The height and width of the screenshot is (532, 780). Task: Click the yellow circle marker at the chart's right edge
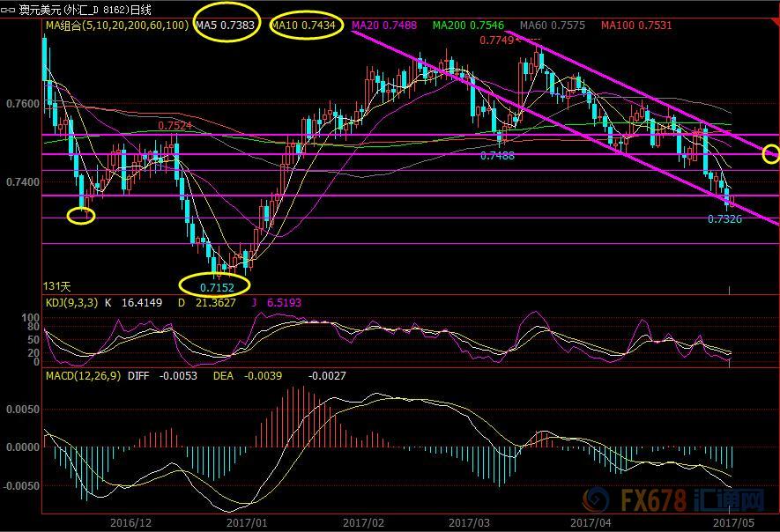coord(771,155)
